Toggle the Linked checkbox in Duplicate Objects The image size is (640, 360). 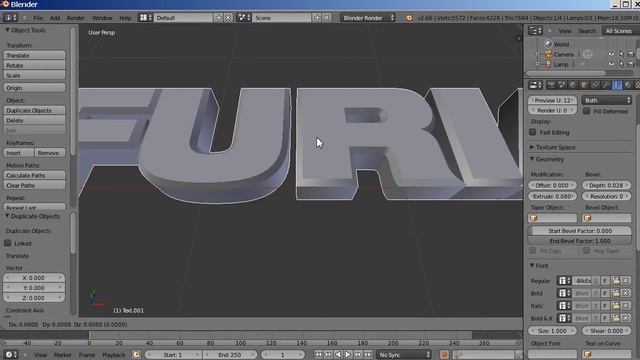[x=8, y=243]
